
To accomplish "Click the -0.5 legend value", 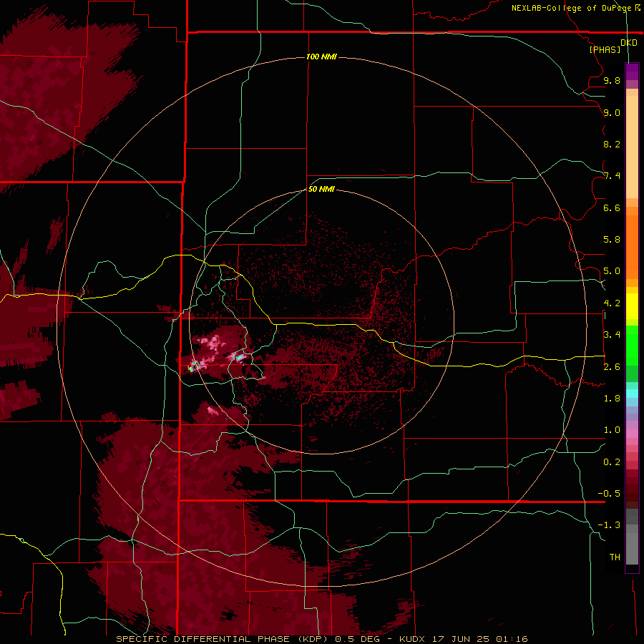I will [609, 494].
